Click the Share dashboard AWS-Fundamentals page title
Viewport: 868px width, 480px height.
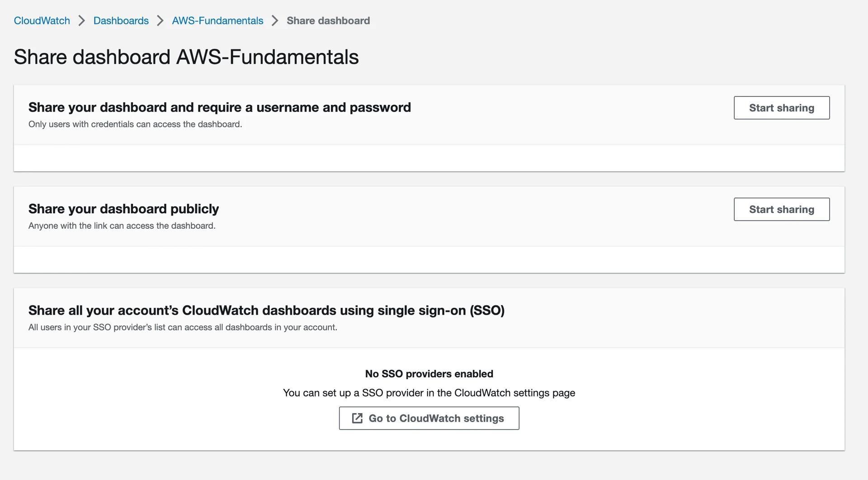[187, 56]
